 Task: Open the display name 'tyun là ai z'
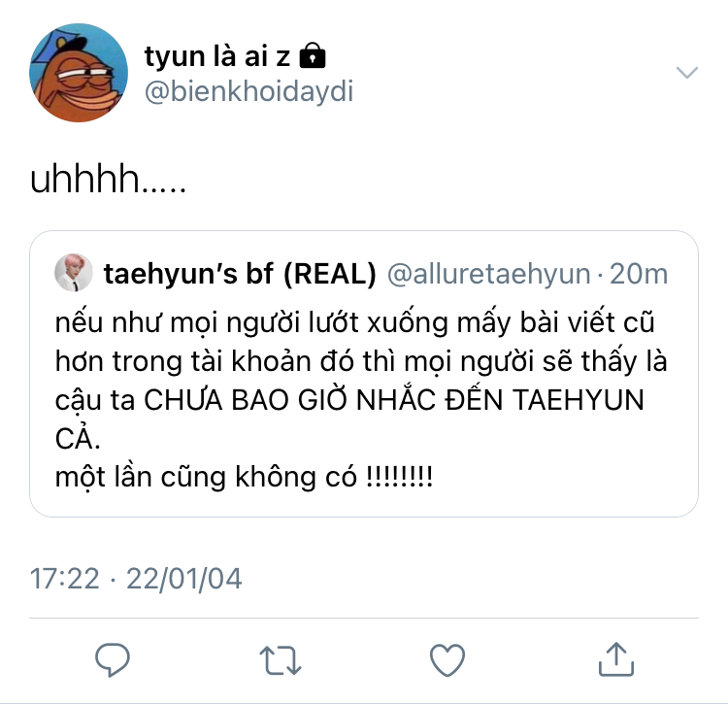tap(217, 56)
